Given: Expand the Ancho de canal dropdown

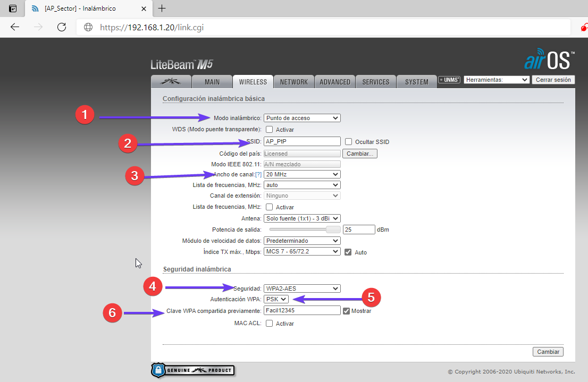Looking at the screenshot, I should coord(302,174).
